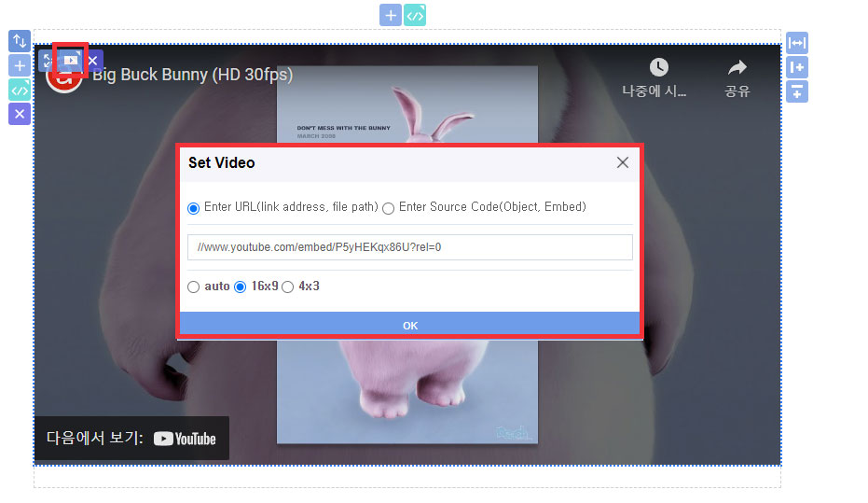
Task: Close the Set Video dialog
Action: (622, 162)
